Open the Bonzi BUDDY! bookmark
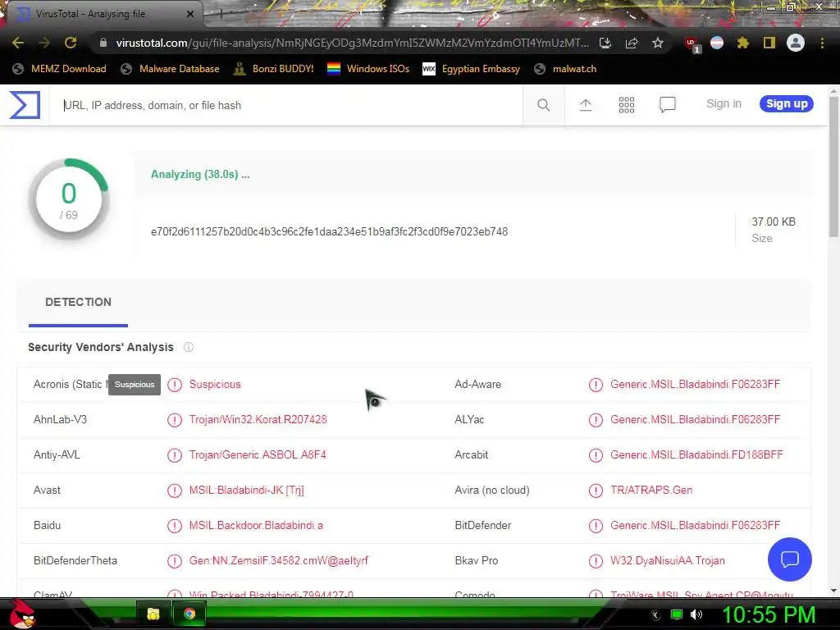Image resolution: width=840 pixels, height=630 pixels. point(274,69)
